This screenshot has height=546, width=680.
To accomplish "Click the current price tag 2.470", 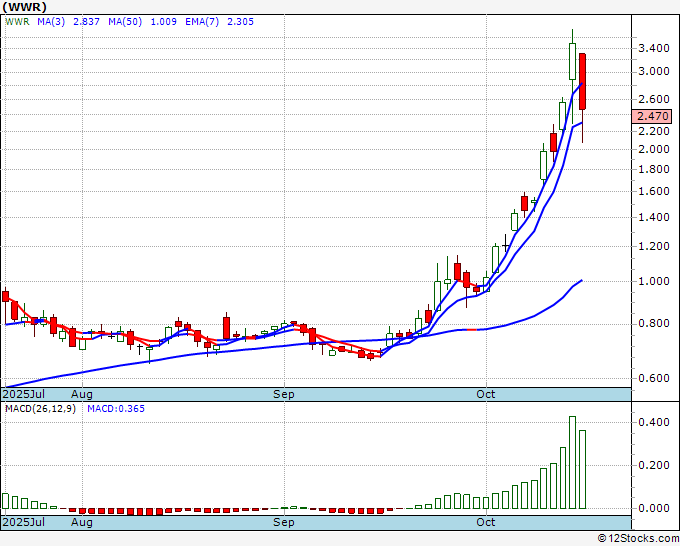I will 652,116.
